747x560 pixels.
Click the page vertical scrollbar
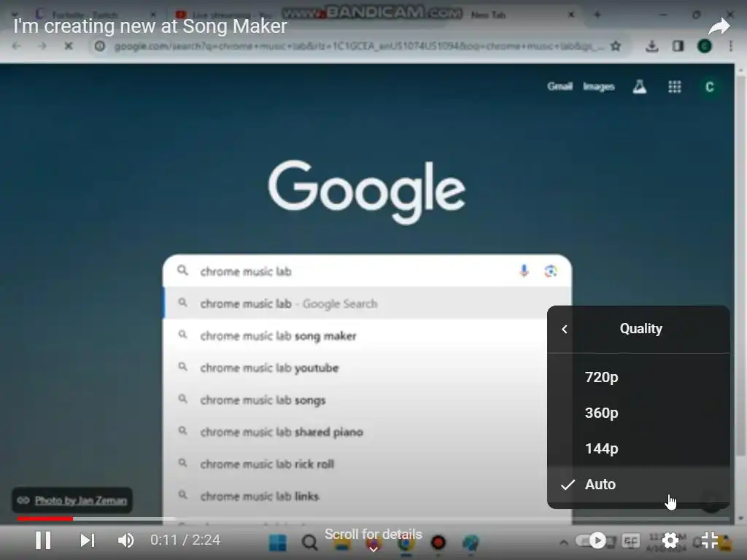click(740, 267)
